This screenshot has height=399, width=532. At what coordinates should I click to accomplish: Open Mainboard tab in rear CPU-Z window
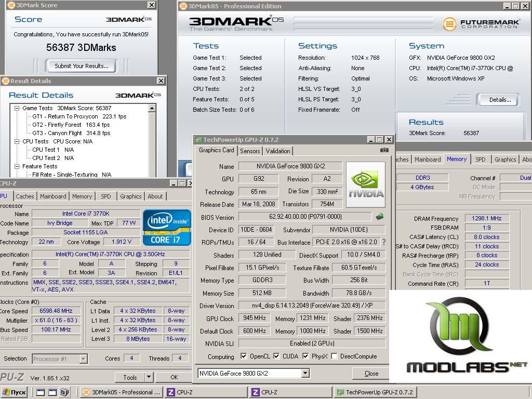pos(428,159)
